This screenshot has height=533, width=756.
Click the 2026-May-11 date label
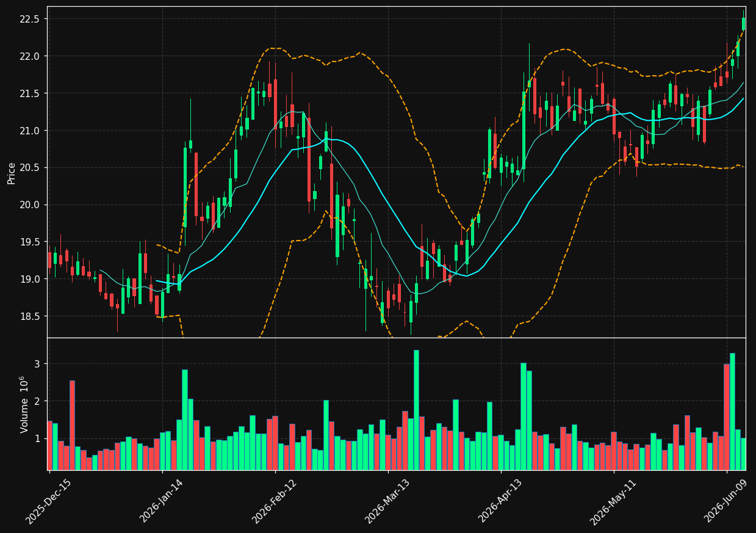[613, 501]
